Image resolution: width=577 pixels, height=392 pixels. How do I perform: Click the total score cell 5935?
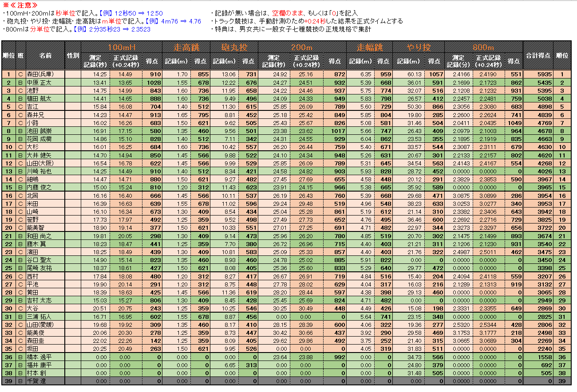538,74
